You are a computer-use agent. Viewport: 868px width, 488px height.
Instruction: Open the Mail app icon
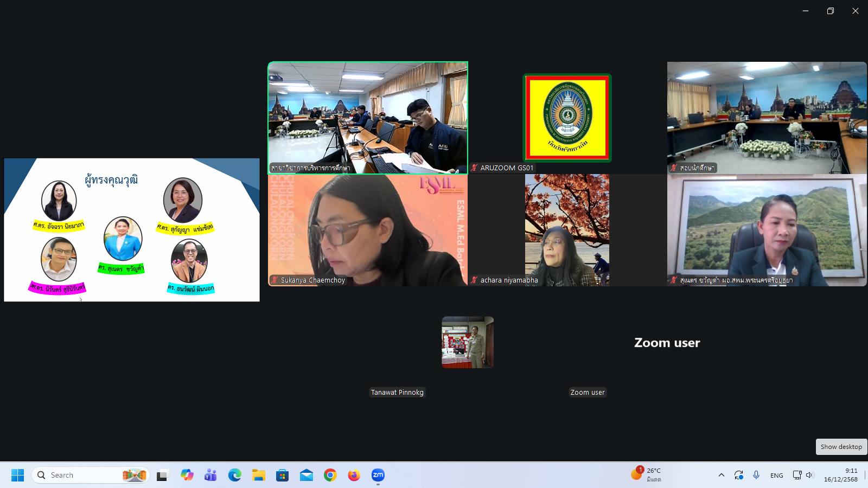(306, 475)
